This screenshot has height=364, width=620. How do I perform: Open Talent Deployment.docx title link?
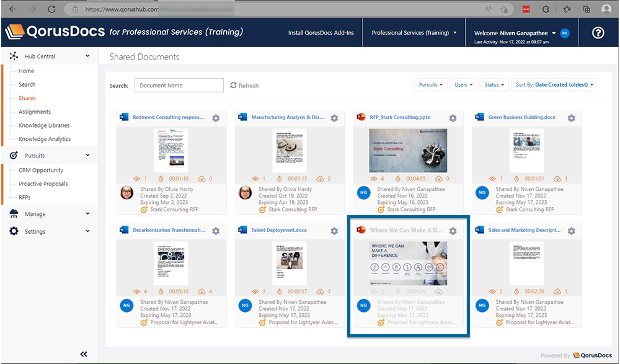[x=279, y=230]
